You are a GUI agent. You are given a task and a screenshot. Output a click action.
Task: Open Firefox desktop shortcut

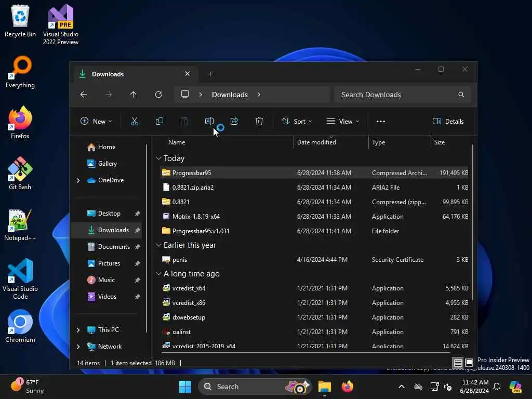[x=20, y=123]
